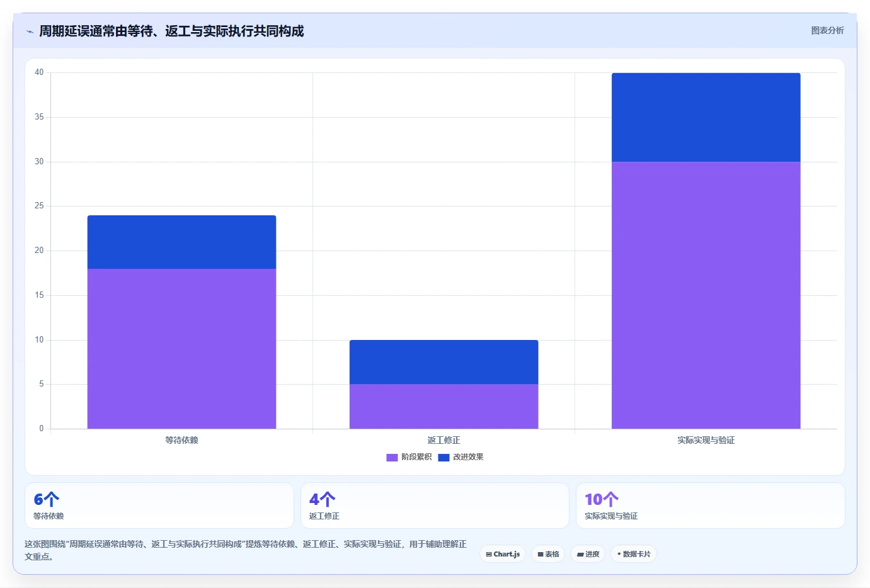Click the 表格 tag

point(548,554)
